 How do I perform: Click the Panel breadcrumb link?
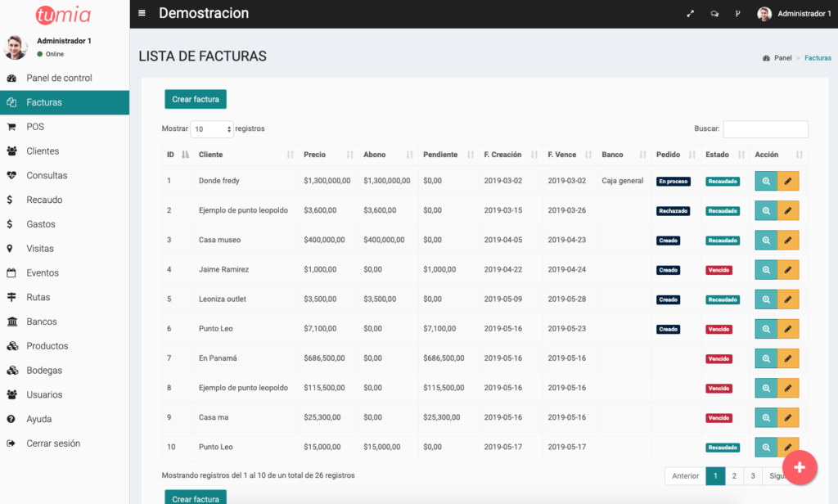[783, 58]
